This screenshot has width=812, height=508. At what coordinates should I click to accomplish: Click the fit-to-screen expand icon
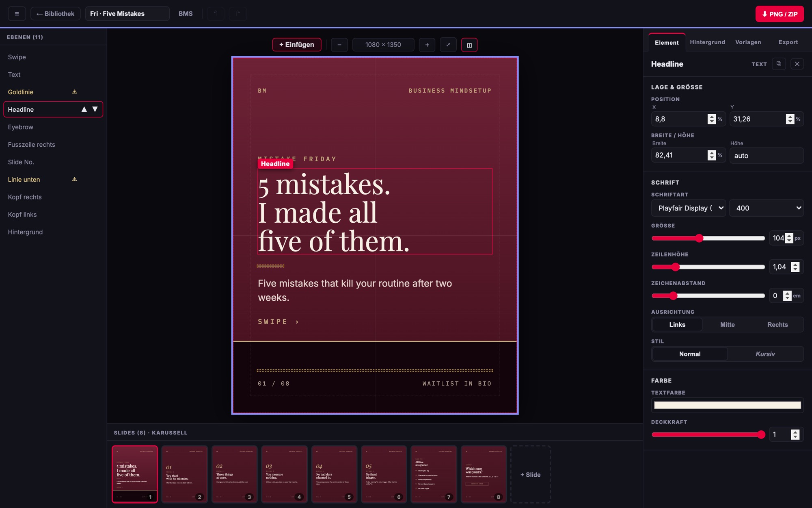coord(448,45)
